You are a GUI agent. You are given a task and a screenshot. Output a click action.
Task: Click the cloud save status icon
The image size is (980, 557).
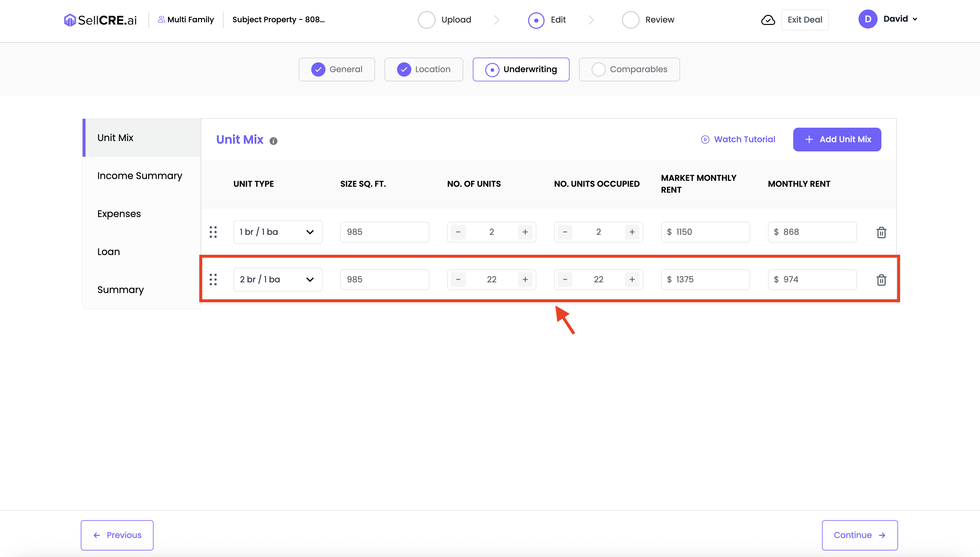point(768,20)
